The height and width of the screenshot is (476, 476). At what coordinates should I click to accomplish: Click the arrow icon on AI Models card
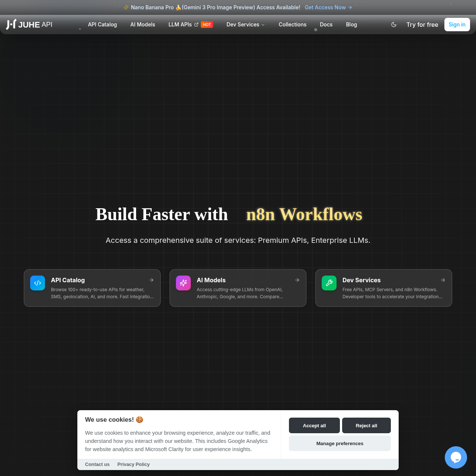pyautogui.click(x=297, y=280)
